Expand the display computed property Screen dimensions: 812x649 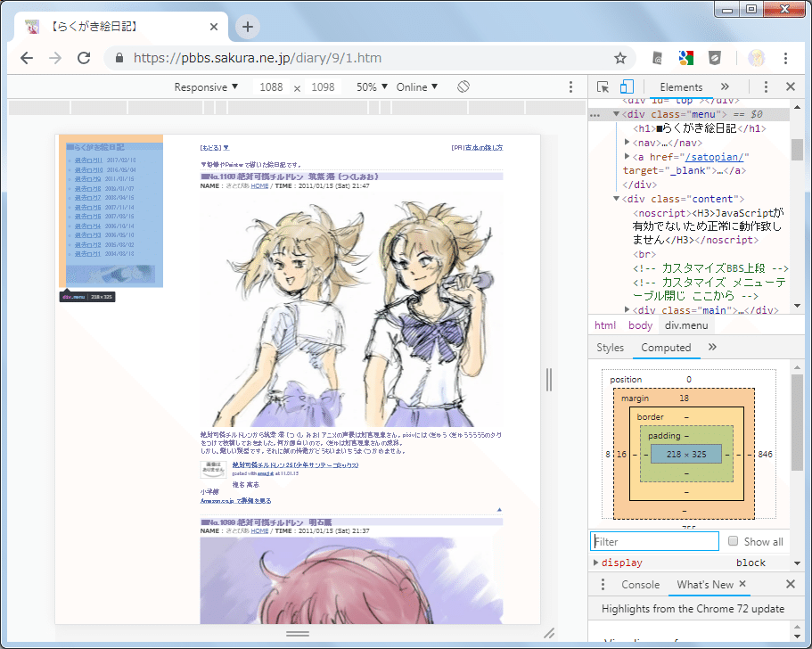click(x=595, y=563)
